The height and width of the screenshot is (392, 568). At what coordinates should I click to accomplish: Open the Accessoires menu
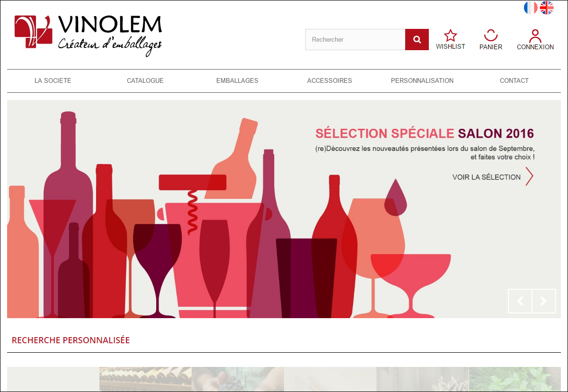click(329, 80)
